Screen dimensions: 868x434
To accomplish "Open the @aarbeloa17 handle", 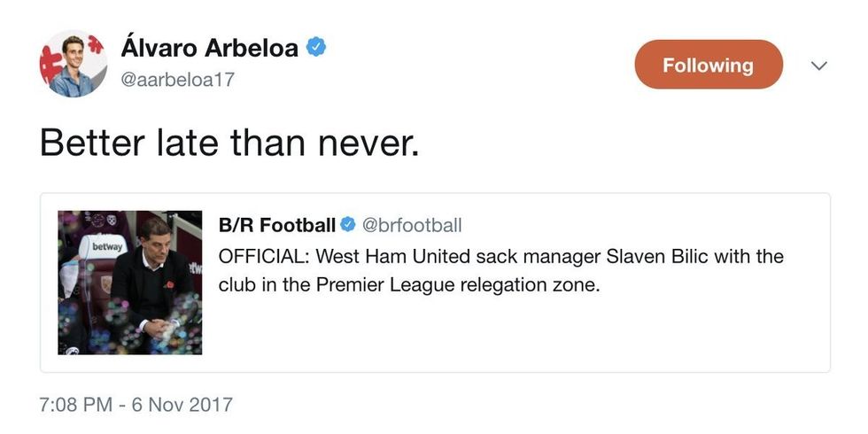I will pyautogui.click(x=177, y=79).
